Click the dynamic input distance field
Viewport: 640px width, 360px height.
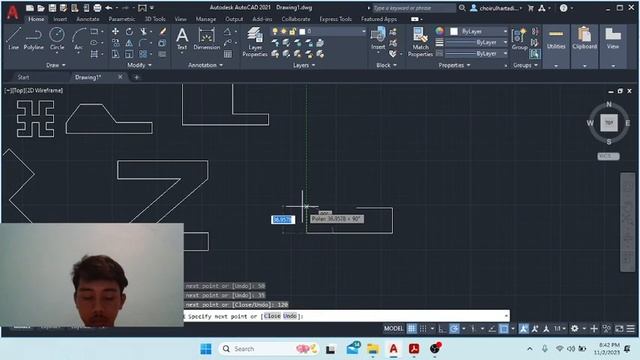(283, 220)
